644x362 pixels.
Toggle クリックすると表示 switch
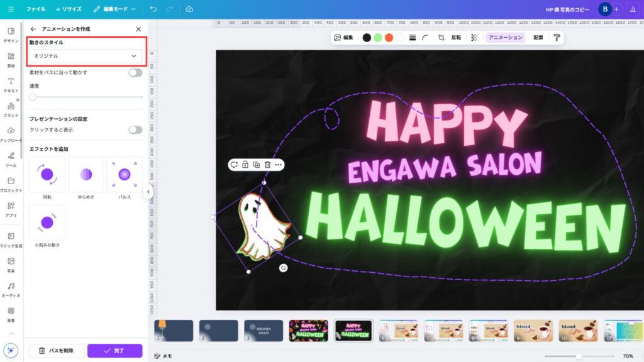point(135,129)
